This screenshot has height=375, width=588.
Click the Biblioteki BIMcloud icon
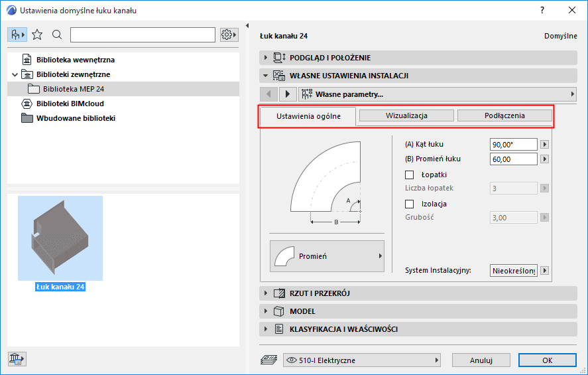[27, 104]
